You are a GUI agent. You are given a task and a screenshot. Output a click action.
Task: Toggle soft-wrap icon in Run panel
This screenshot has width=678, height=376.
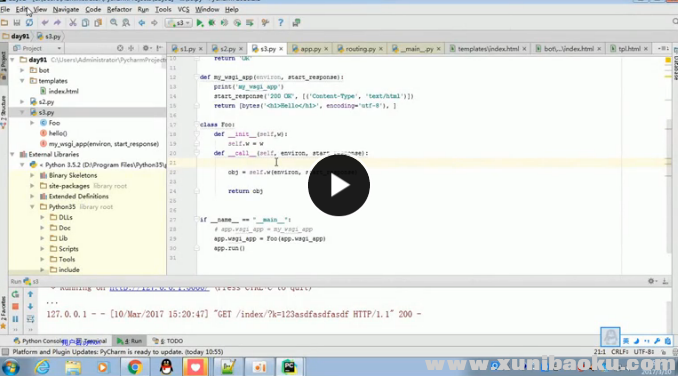[x=30, y=319]
